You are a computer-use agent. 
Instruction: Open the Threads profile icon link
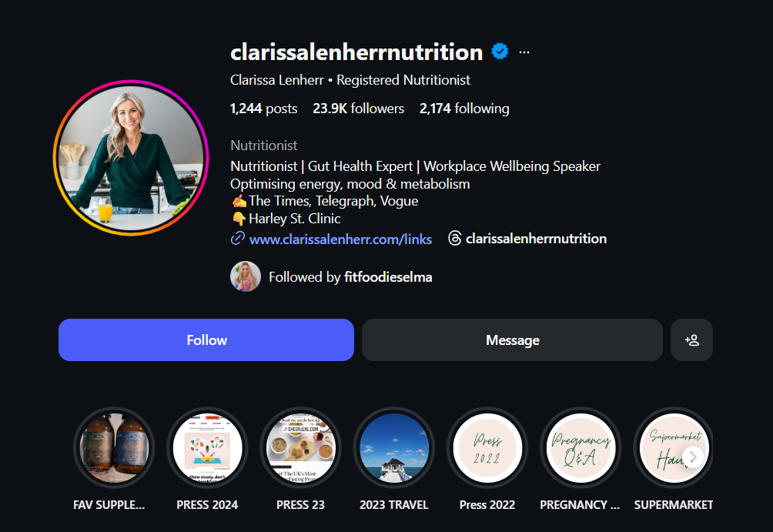454,239
